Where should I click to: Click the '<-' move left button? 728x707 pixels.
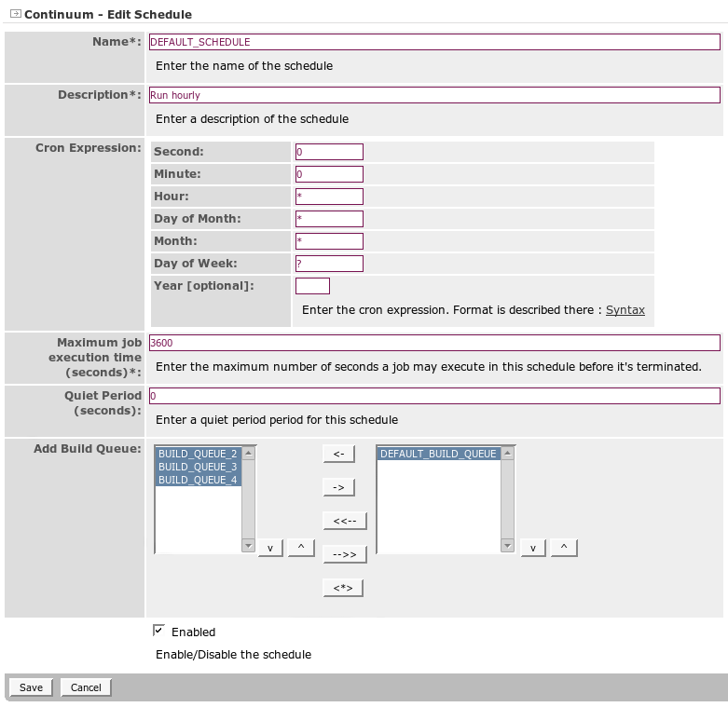pyautogui.click(x=338, y=454)
